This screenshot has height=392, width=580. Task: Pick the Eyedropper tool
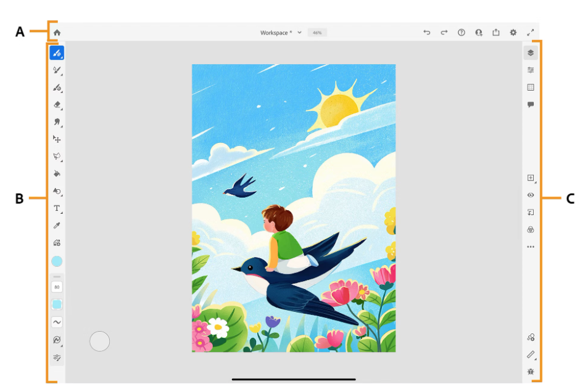click(x=57, y=226)
